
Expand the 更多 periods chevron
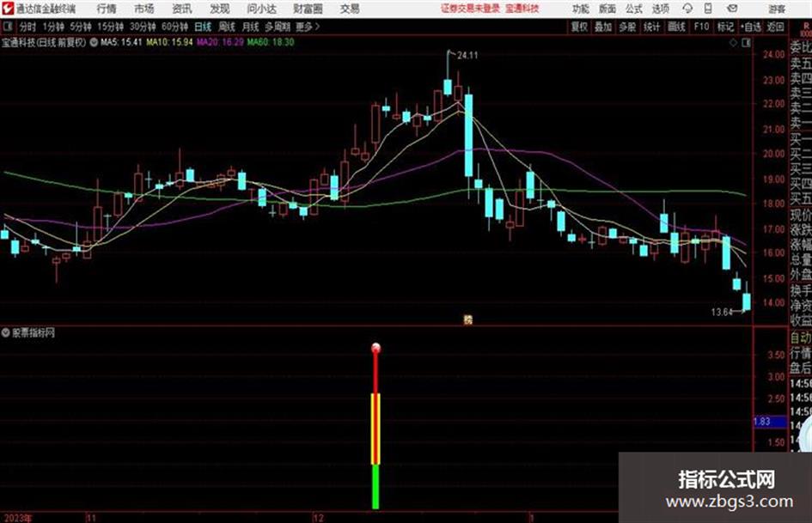point(308,27)
